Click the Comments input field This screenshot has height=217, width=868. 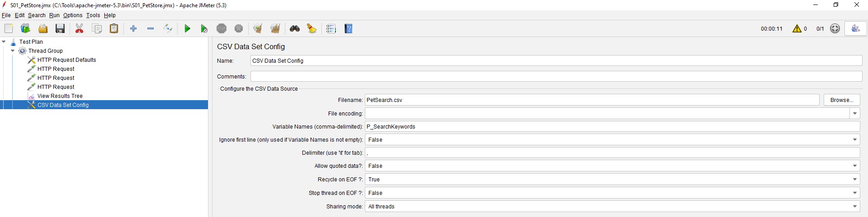point(556,76)
